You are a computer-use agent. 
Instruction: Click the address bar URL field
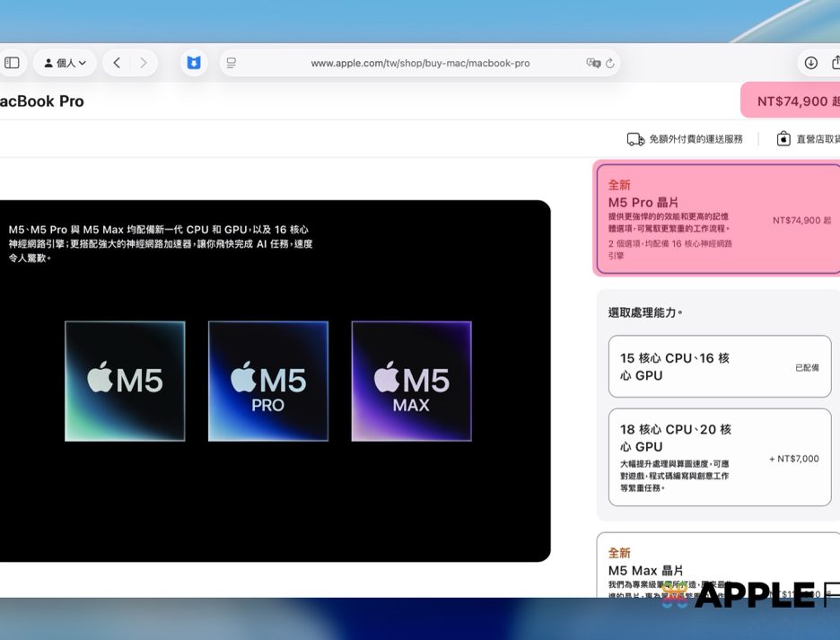[x=419, y=63]
